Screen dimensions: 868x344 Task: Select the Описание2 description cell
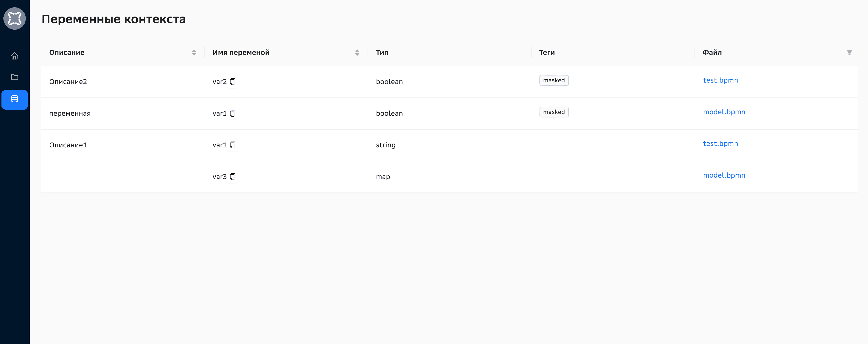click(68, 82)
